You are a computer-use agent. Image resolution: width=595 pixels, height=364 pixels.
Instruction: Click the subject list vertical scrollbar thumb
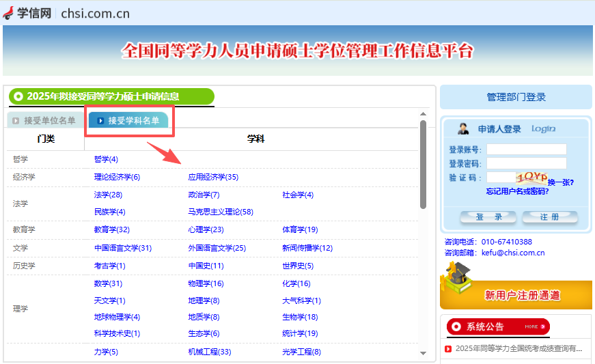click(423, 164)
